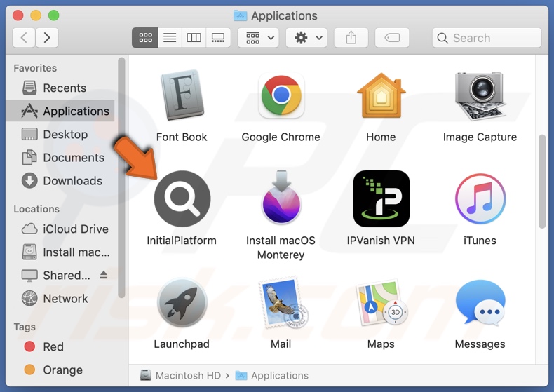The height and width of the screenshot is (392, 554).
Task: Launch Google Chrome from the Applications folder
Action: 281,95
